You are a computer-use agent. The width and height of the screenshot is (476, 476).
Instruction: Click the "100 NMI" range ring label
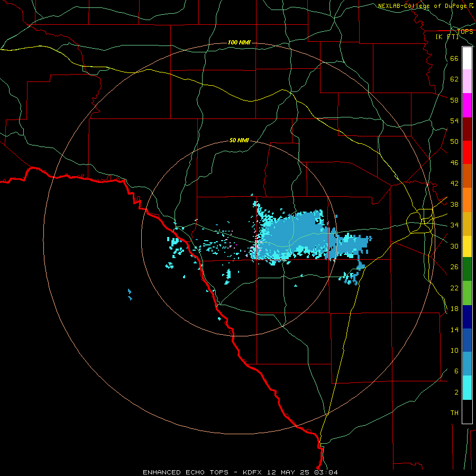tap(239, 42)
